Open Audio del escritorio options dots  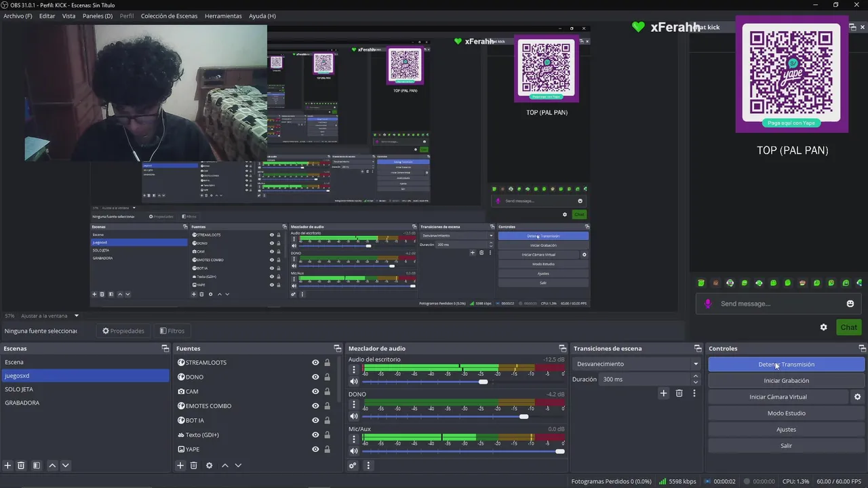(x=353, y=370)
